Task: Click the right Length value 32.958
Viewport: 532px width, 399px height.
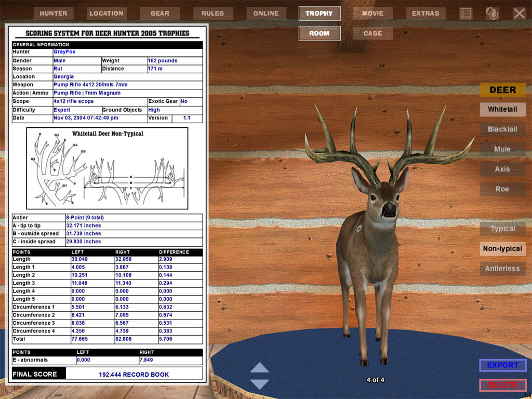Action: pyautogui.click(x=124, y=259)
